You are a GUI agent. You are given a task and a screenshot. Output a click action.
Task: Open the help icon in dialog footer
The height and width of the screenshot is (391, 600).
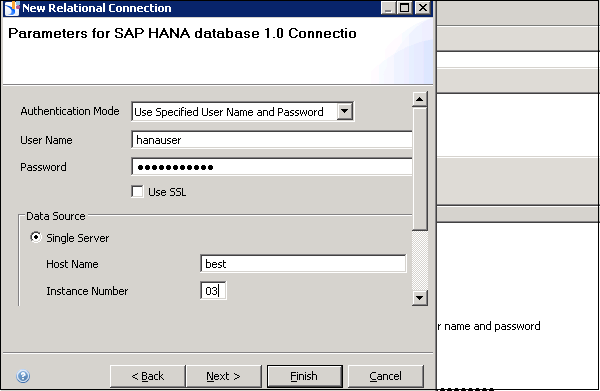(x=23, y=376)
